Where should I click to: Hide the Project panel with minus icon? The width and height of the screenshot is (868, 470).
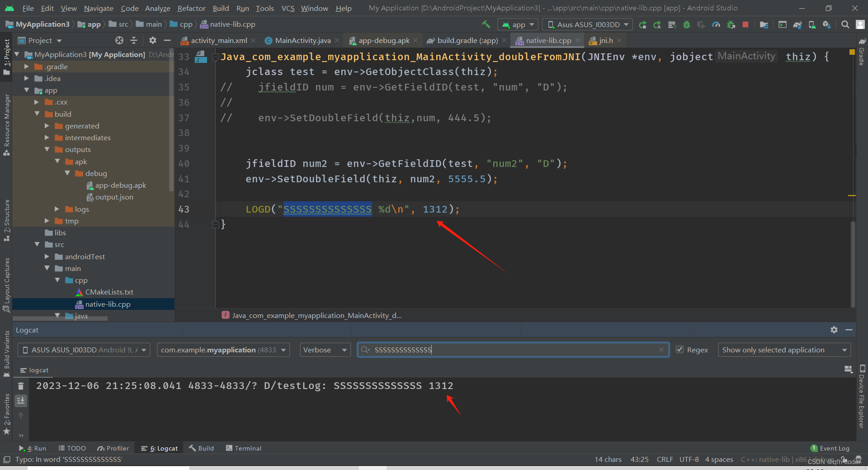pos(167,40)
